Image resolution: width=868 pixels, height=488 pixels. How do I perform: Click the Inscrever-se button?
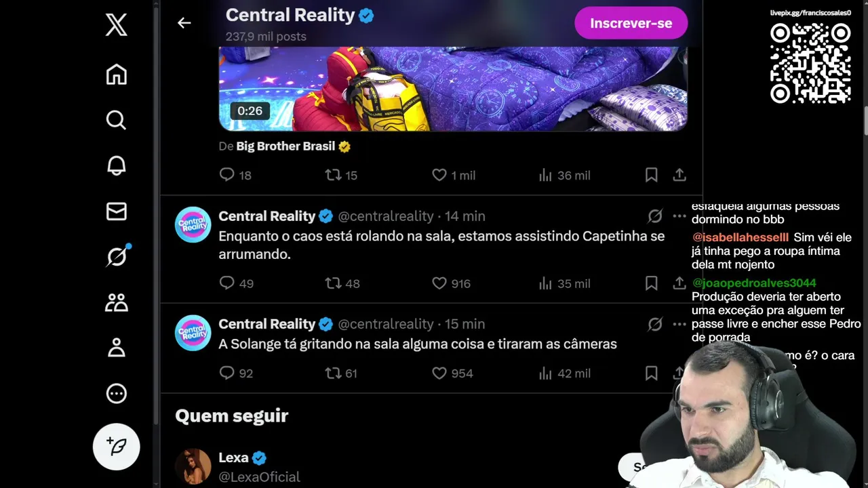click(631, 23)
